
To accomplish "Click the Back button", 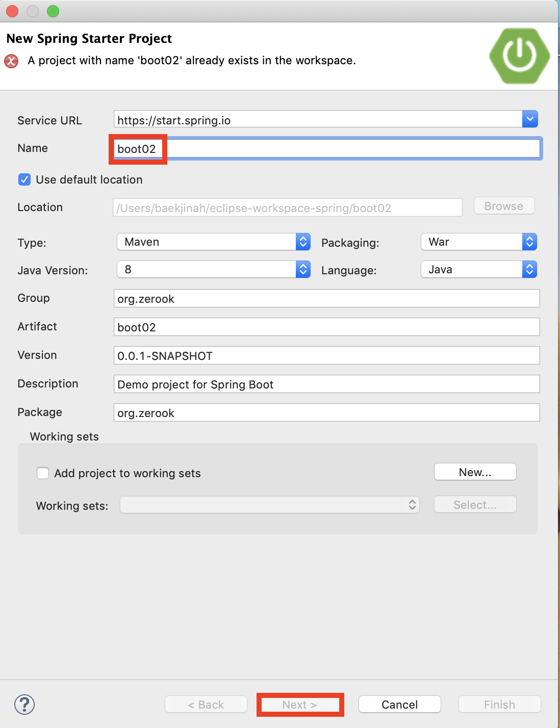I will click(206, 705).
